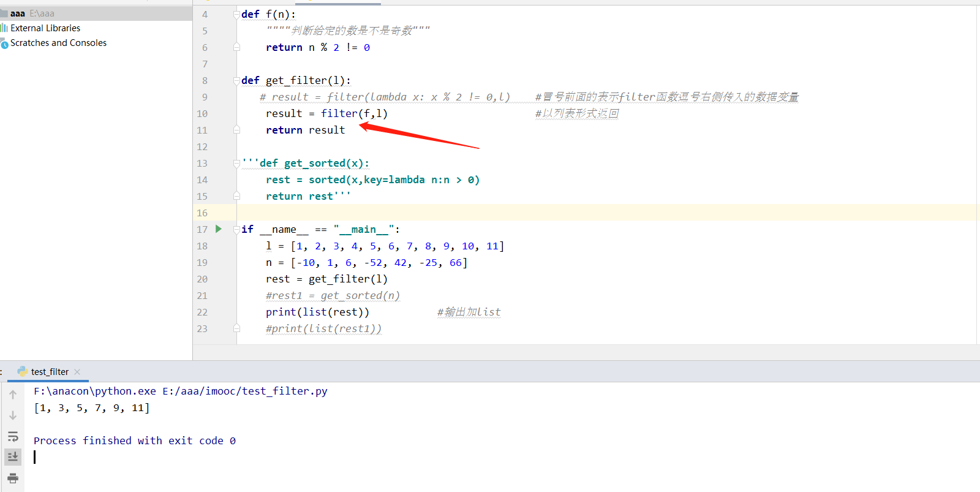The height and width of the screenshot is (492, 980).
Task: Click commented lambda filter line 9
Action: (x=385, y=97)
